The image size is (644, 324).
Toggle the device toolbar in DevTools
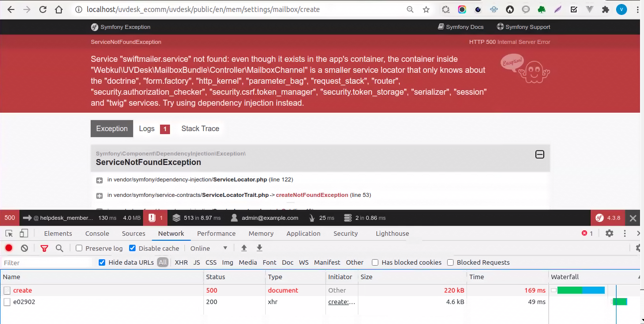click(24, 233)
